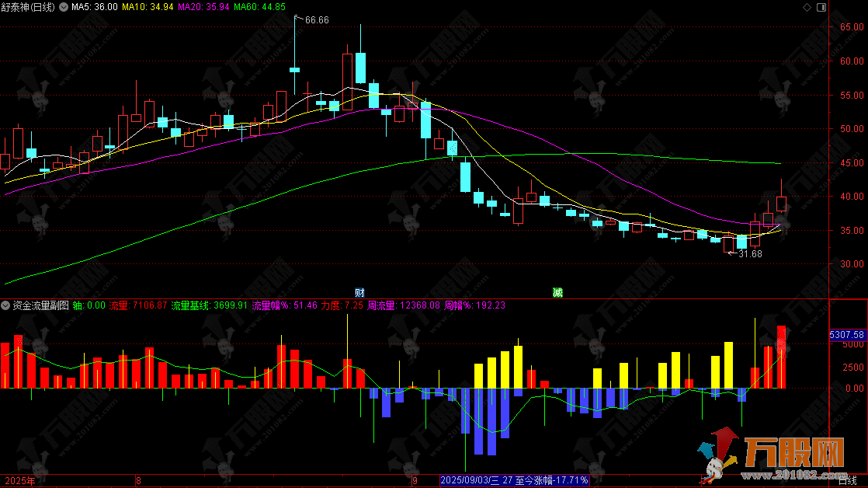Viewport: 868px width, 488px height.
Task: Click the 流量: 7106.87 indicator value
Action: click(138, 305)
